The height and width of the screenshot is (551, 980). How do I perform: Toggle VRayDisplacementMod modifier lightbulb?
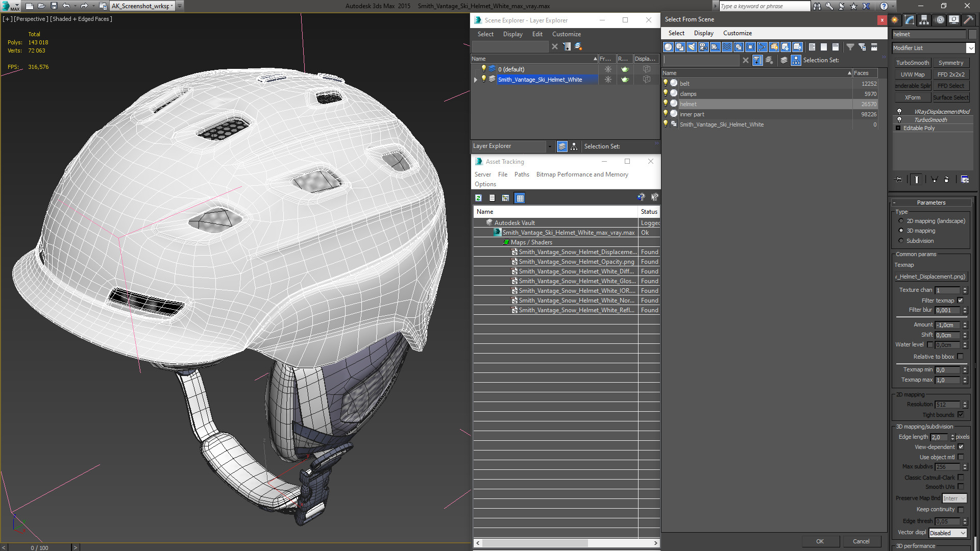click(899, 111)
